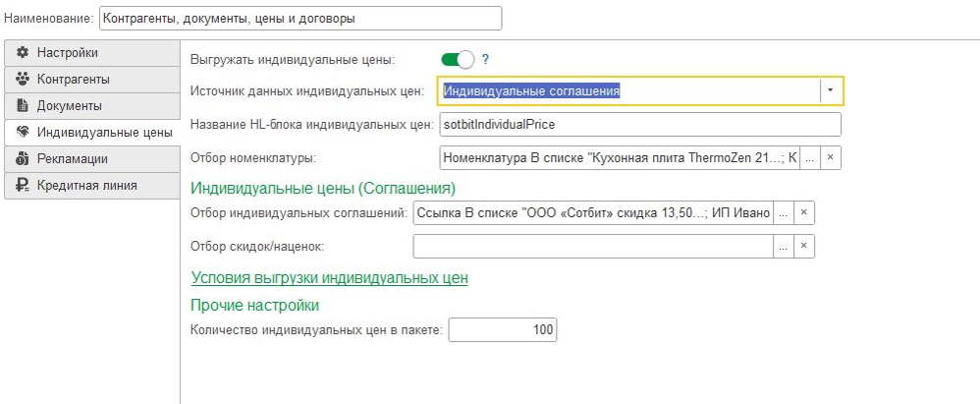Click the Количество индивидуальных цен в пакете field
Screen dimensions: 980x404
click(x=503, y=329)
